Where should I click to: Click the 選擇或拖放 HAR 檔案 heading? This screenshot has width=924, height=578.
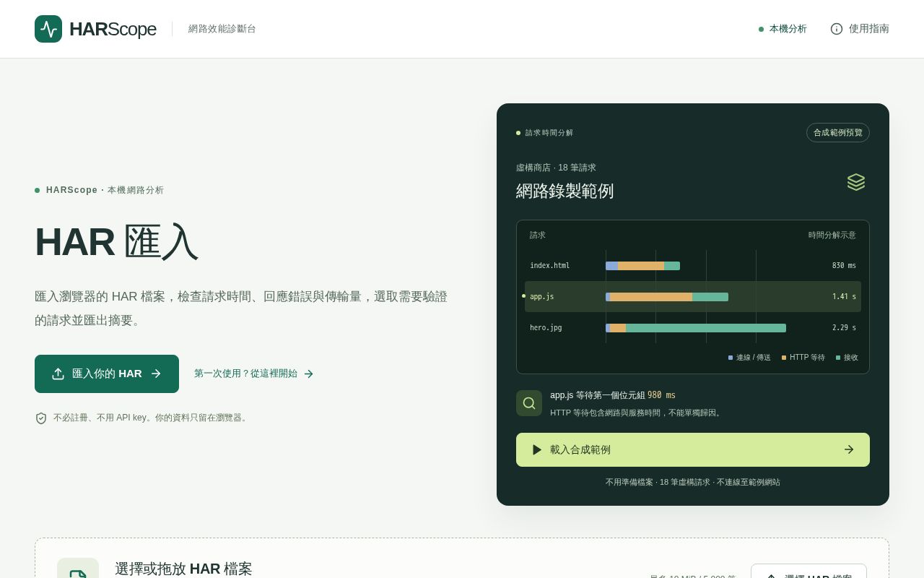point(183,569)
